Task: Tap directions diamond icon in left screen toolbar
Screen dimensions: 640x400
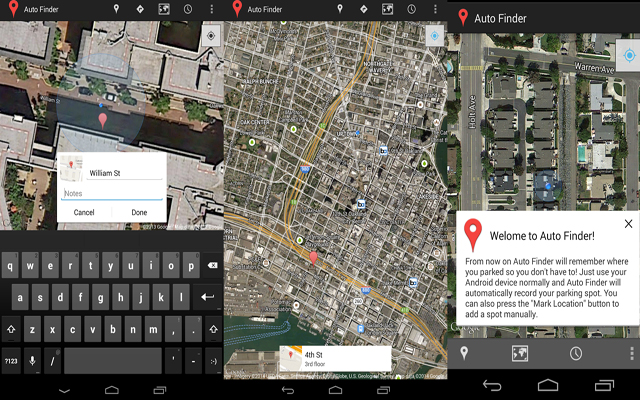Action: coord(140,9)
